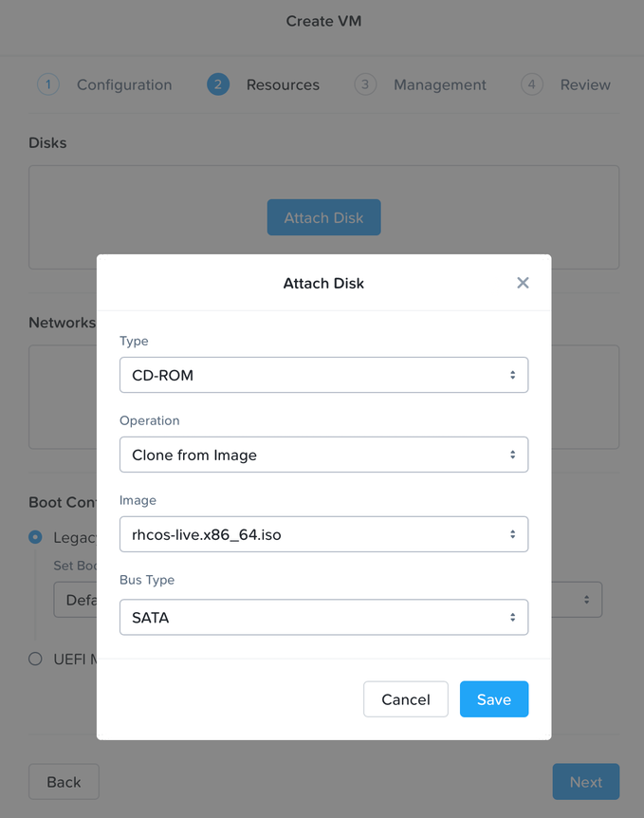The image size is (644, 818).
Task: Click the step 3 circle icon
Action: (365, 84)
